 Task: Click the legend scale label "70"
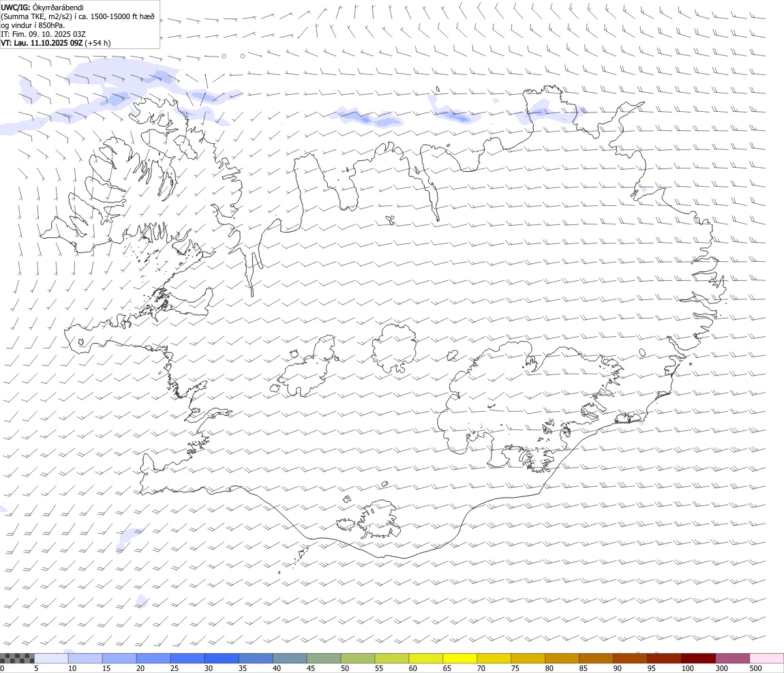pos(481,668)
